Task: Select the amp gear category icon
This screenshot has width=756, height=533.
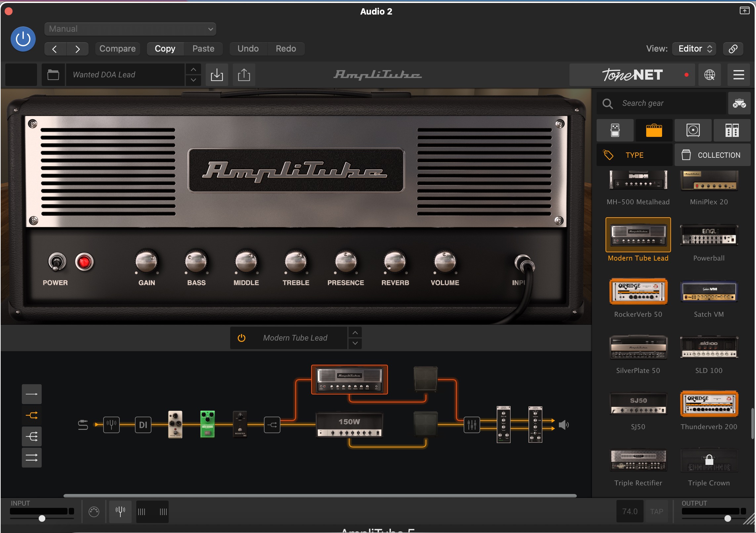Action: tap(654, 130)
